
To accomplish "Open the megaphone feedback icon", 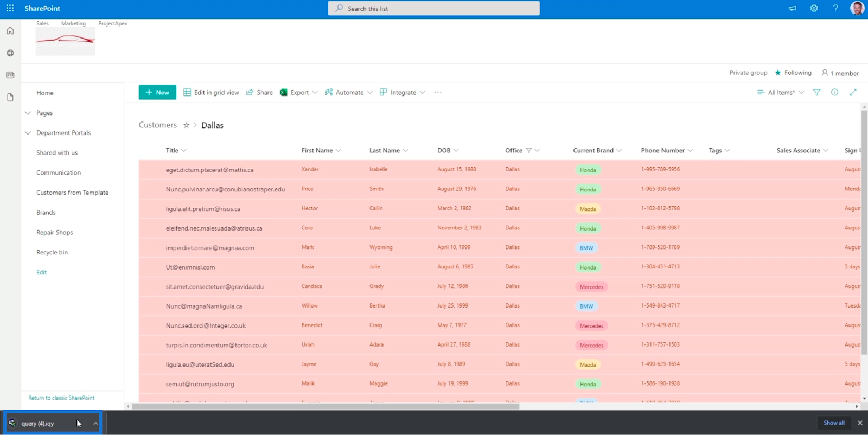I will [793, 8].
